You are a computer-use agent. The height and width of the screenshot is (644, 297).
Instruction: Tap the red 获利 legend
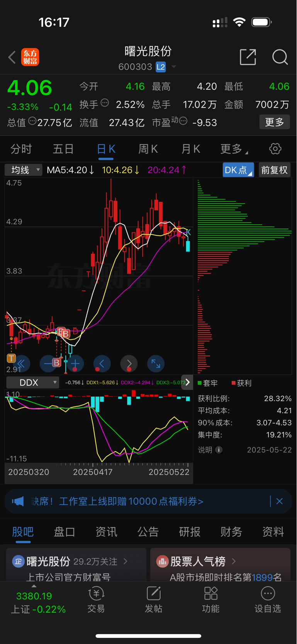[241, 383]
